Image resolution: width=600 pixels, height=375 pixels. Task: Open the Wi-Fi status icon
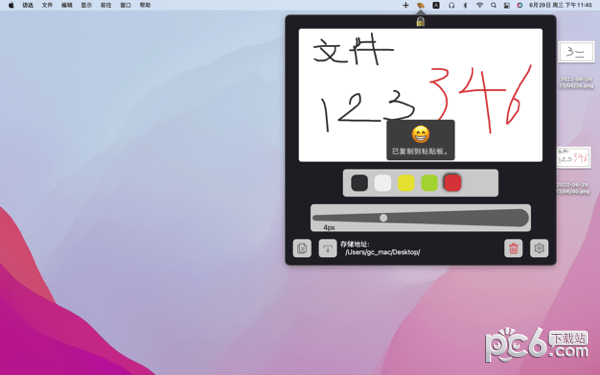click(479, 5)
